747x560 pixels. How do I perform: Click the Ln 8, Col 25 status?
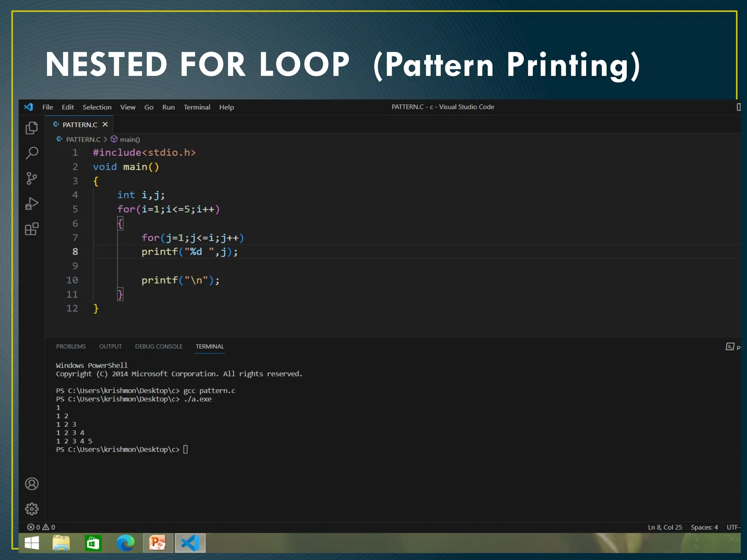(x=665, y=527)
